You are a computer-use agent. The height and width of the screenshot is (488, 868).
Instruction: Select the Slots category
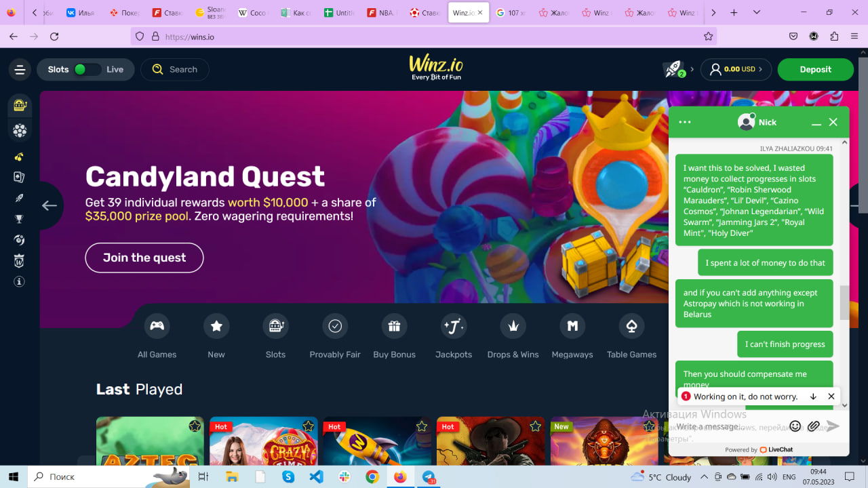[275, 337]
